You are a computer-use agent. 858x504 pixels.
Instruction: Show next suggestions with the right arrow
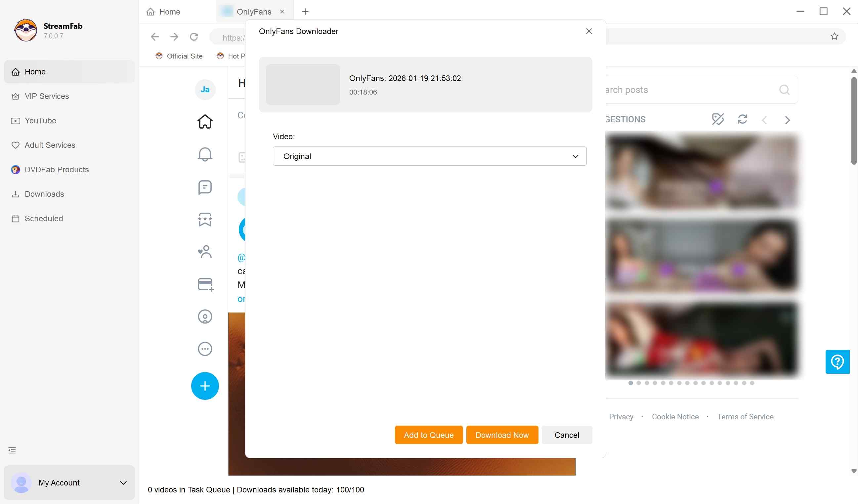point(788,120)
